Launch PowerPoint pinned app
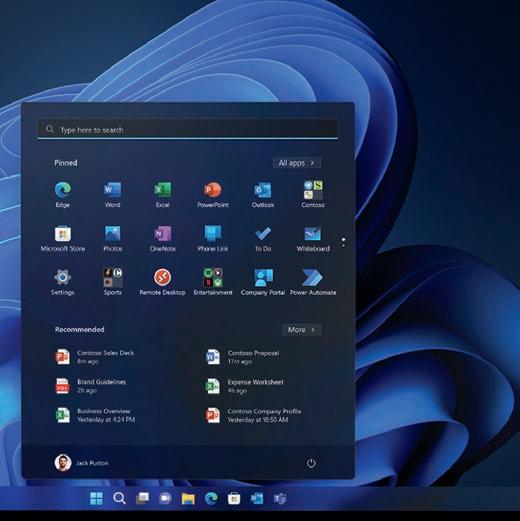 click(x=213, y=195)
